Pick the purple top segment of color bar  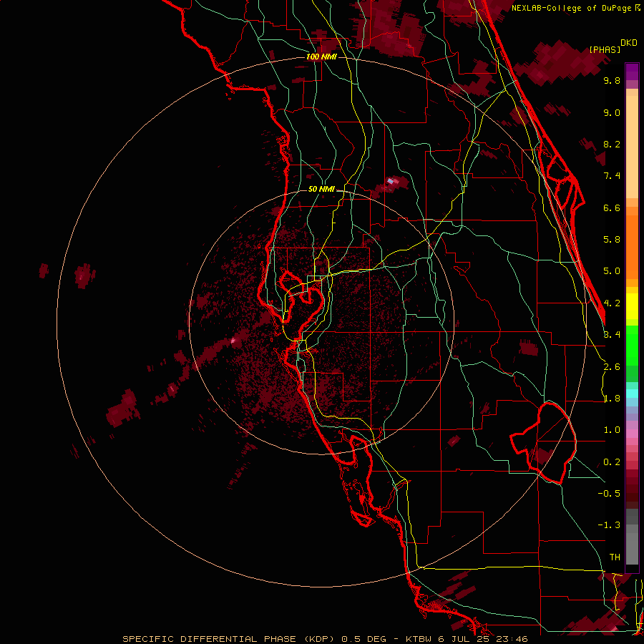point(632,72)
